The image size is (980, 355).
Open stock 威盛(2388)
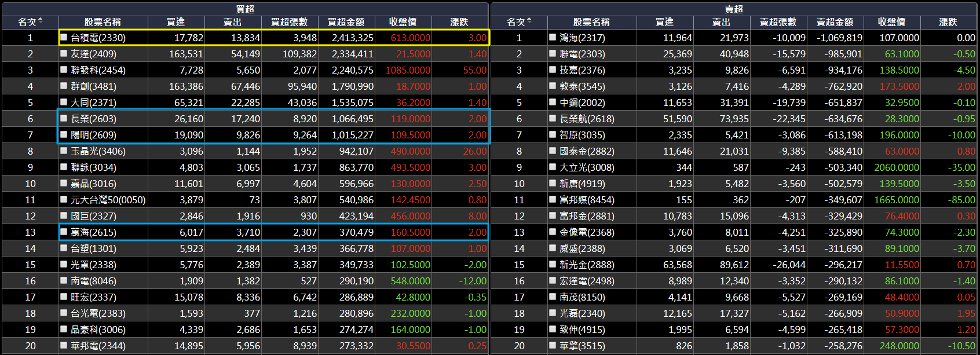[583, 248]
